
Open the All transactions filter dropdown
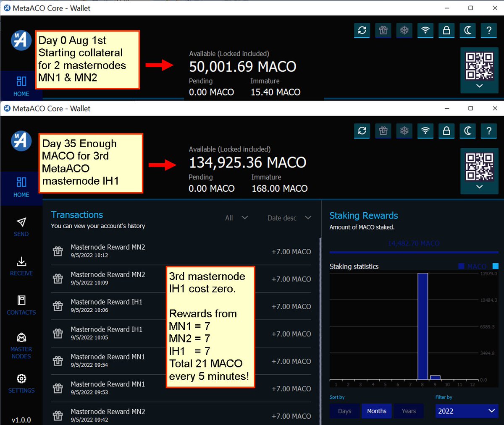click(x=236, y=218)
